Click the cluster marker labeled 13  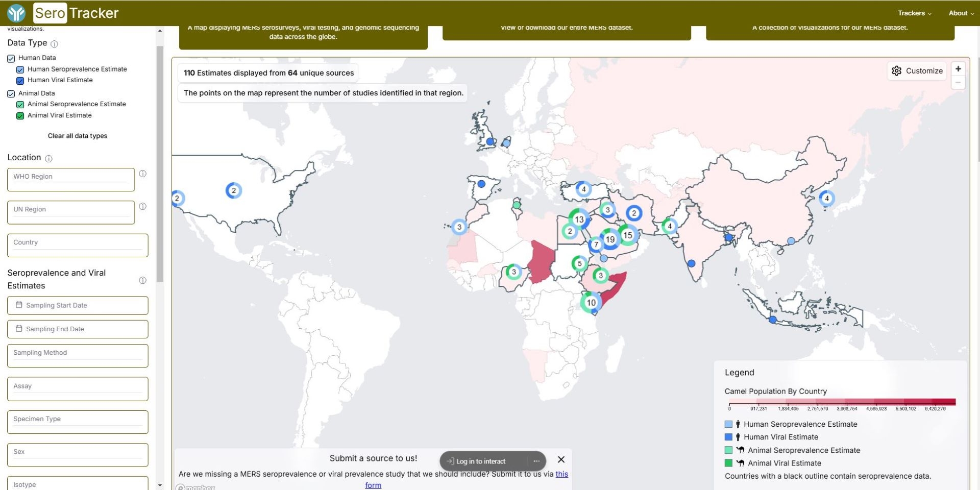[x=579, y=219]
